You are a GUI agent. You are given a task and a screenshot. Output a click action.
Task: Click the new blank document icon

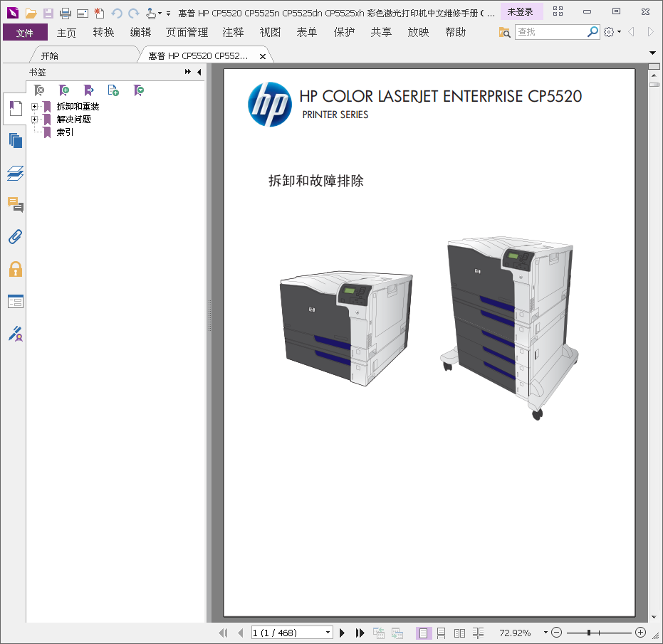tap(99, 13)
